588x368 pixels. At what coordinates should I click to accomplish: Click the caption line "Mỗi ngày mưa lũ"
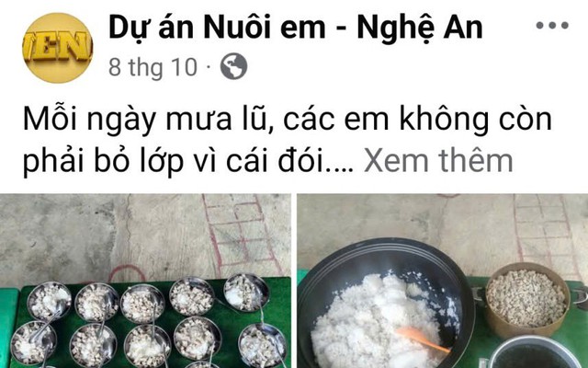147,121
